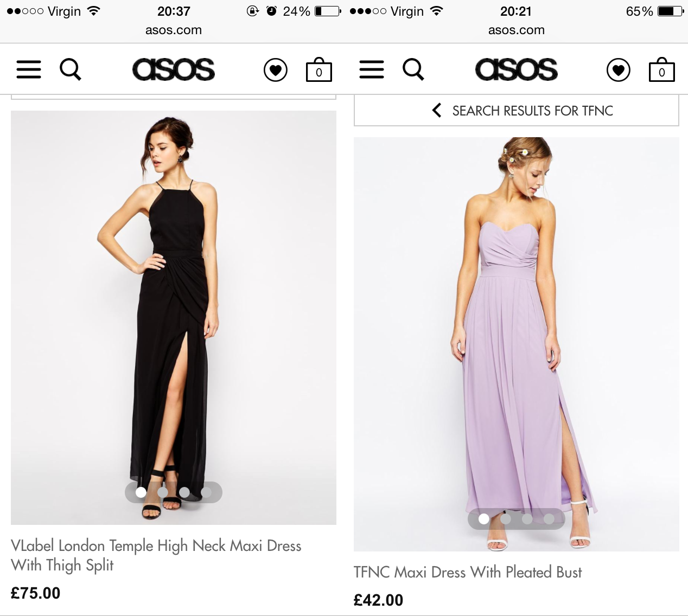This screenshot has height=616, width=688.
Task: Click the ASOS logo in the left header
Action: click(174, 69)
